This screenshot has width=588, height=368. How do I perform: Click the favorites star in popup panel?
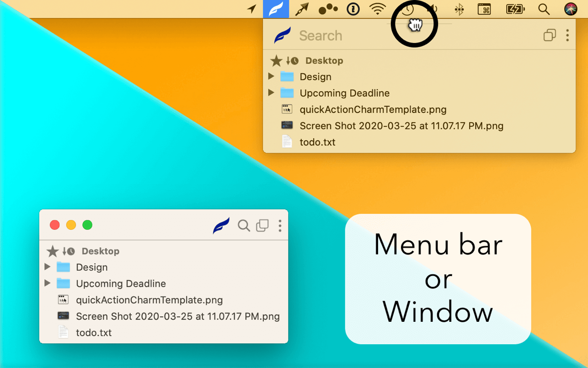(x=276, y=60)
